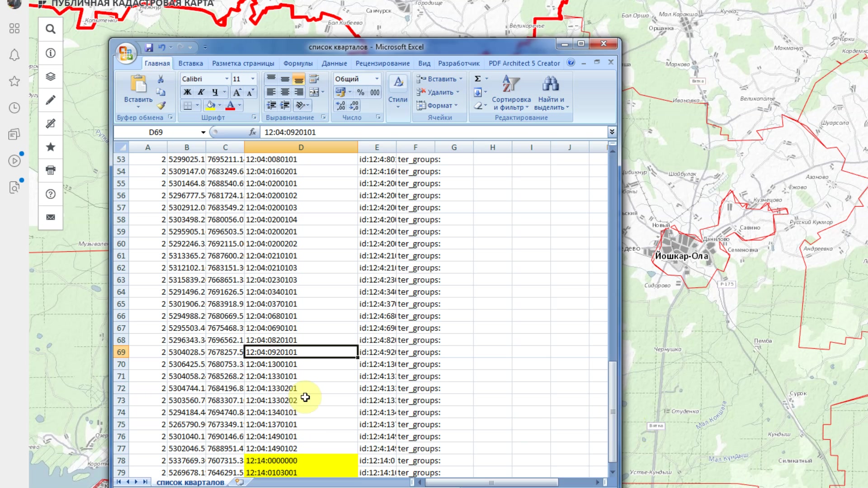
Task: Toggle bottom vertical alignment
Action: pos(299,79)
